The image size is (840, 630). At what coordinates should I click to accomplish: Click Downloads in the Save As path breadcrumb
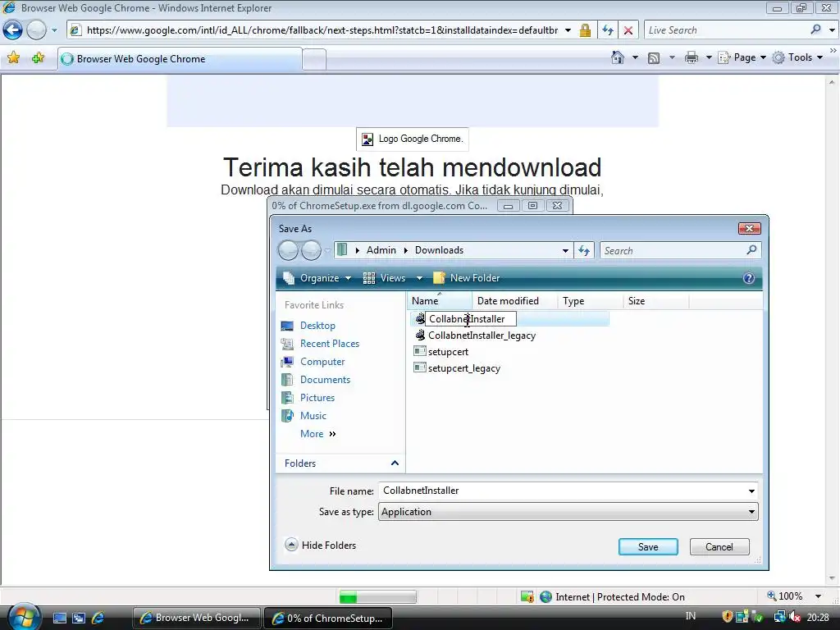[439, 250]
